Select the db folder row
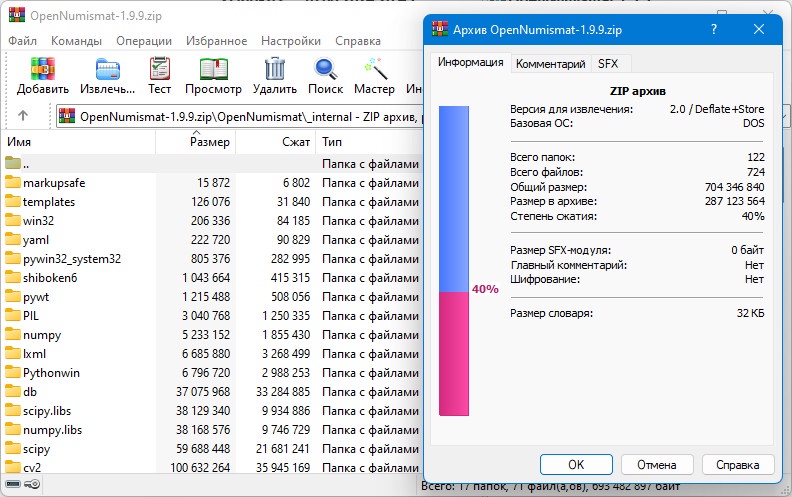The image size is (792, 497). click(x=212, y=391)
